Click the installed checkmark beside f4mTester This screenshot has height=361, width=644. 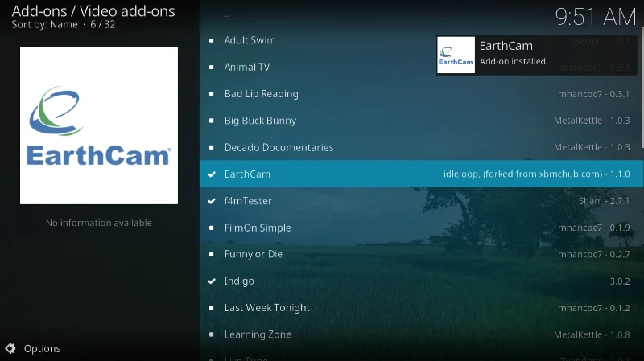[x=212, y=201]
